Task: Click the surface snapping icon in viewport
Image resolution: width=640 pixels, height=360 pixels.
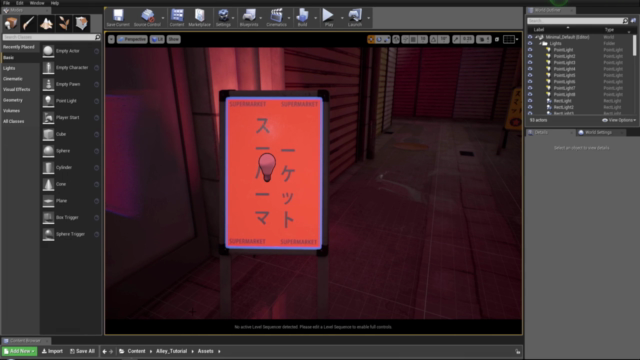Action: pos(405,39)
